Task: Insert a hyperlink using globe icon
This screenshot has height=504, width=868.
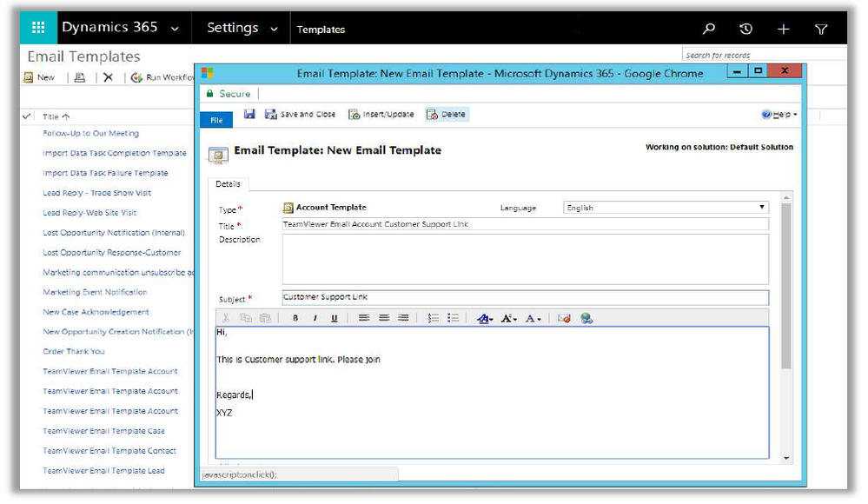Action: 586,318
